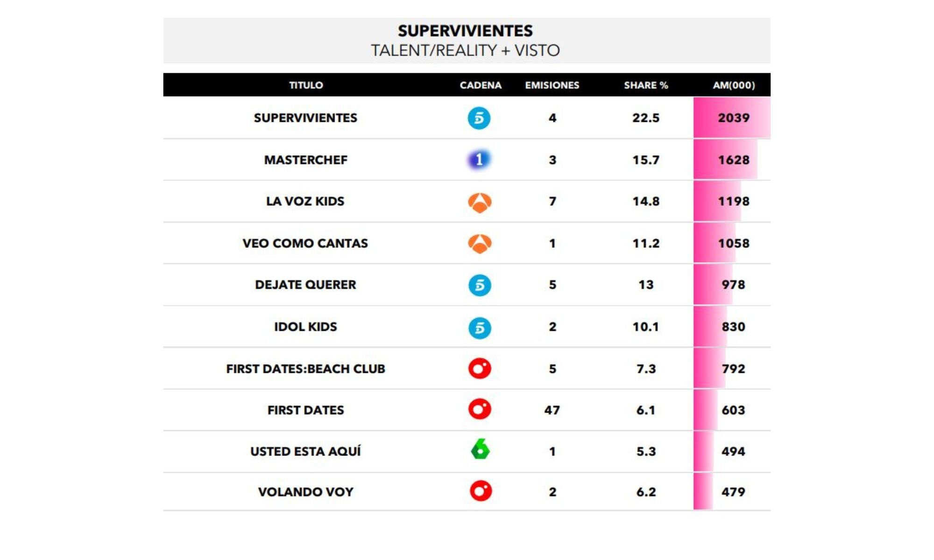The image size is (934, 560).
Task: Click the EMISIONES column header
Action: pos(552,85)
